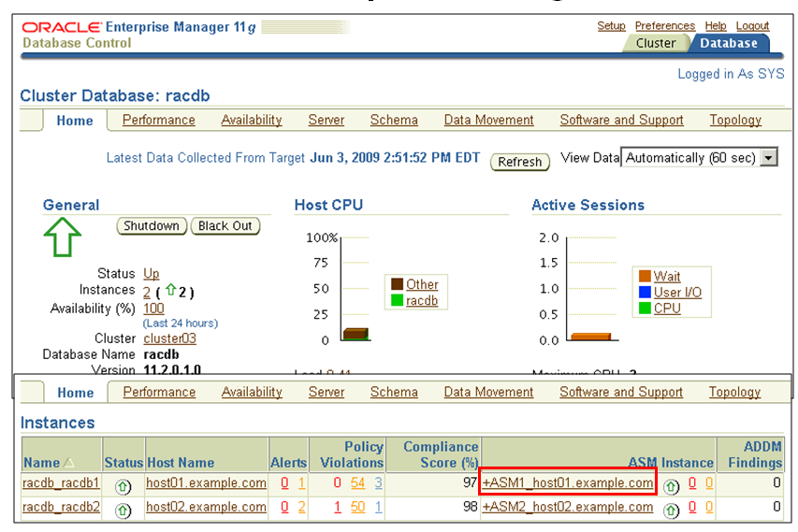Click the User I/O legend link
798x532 pixels.
[x=677, y=293]
